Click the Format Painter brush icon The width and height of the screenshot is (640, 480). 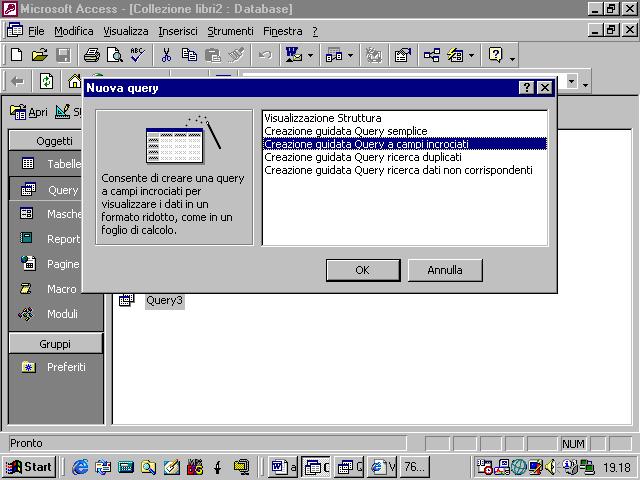tap(236, 55)
